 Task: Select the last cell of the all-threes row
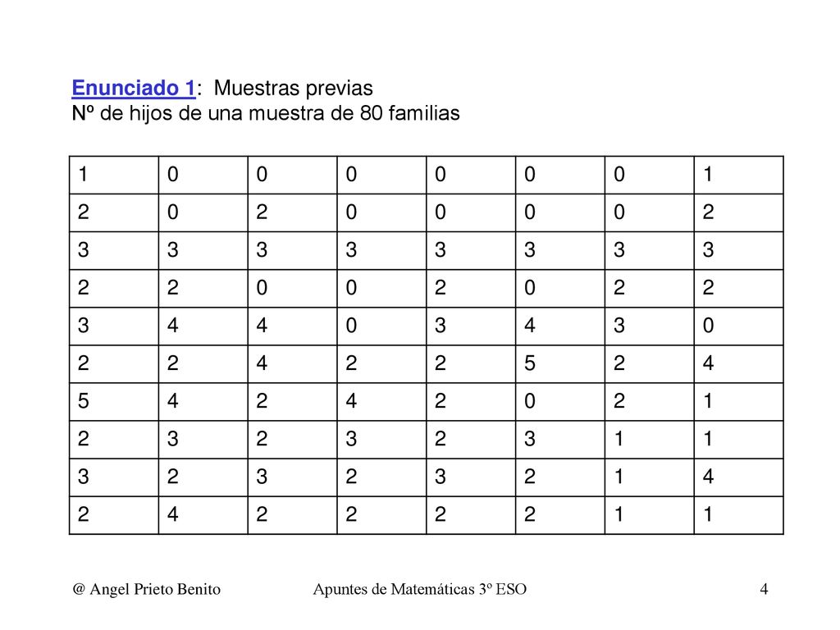(x=739, y=251)
